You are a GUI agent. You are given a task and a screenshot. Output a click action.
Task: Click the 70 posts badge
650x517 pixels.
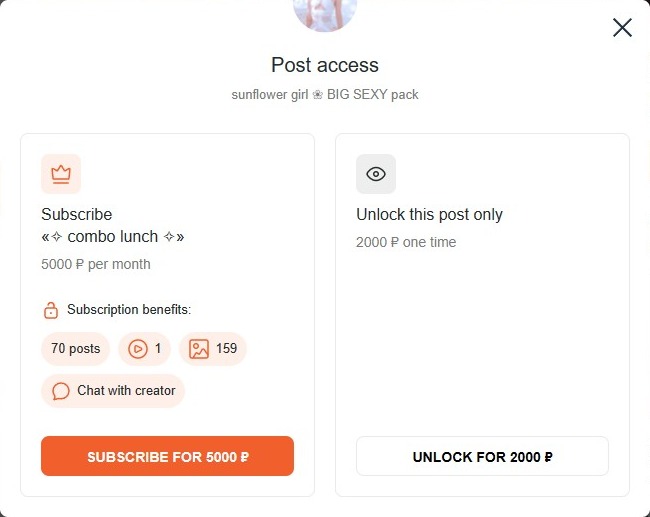click(x=76, y=349)
